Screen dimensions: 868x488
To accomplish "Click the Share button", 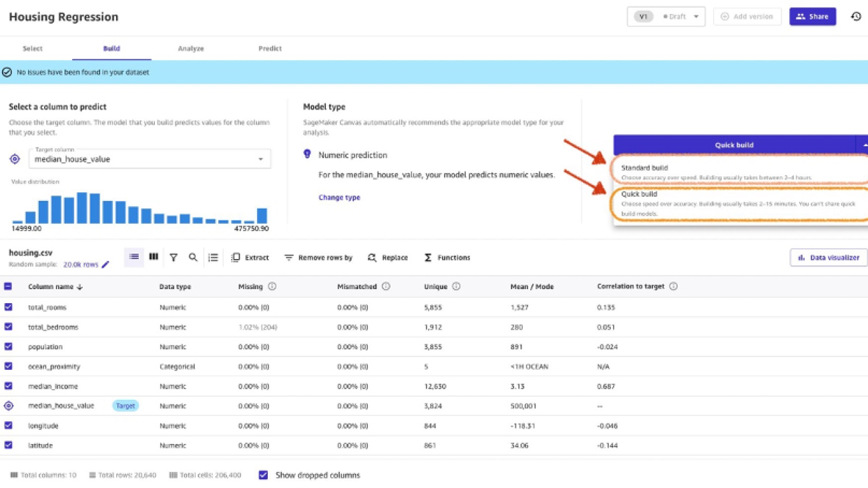I will pyautogui.click(x=813, y=17).
